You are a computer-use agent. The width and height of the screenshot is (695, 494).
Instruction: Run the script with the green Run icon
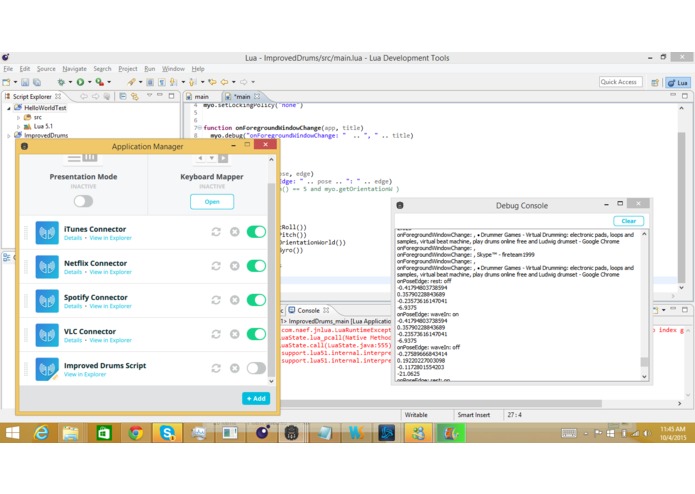click(x=80, y=82)
